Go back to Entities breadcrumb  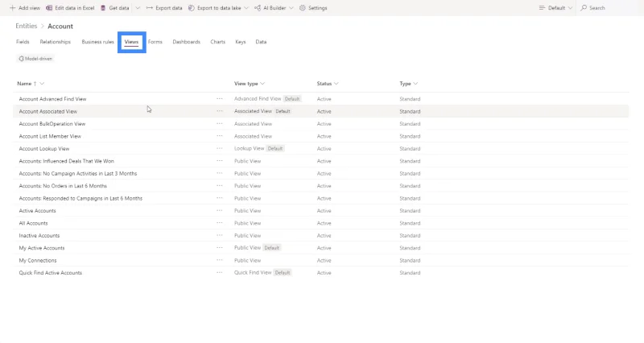pyautogui.click(x=27, y=26)
